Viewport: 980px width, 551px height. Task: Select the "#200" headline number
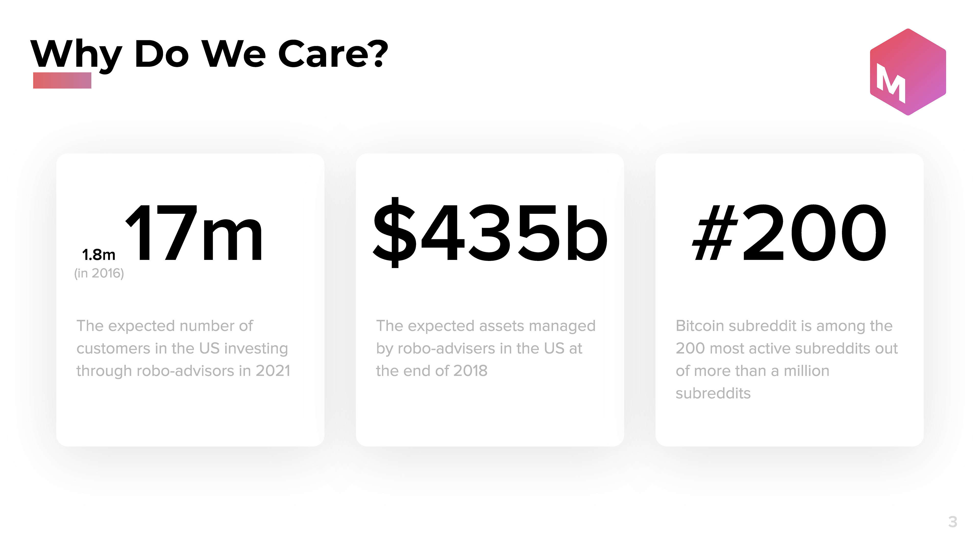pos(789,233)
